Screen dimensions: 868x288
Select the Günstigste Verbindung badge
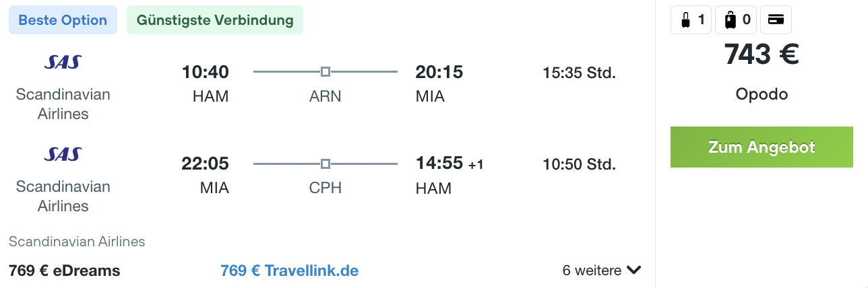point(215,20)
